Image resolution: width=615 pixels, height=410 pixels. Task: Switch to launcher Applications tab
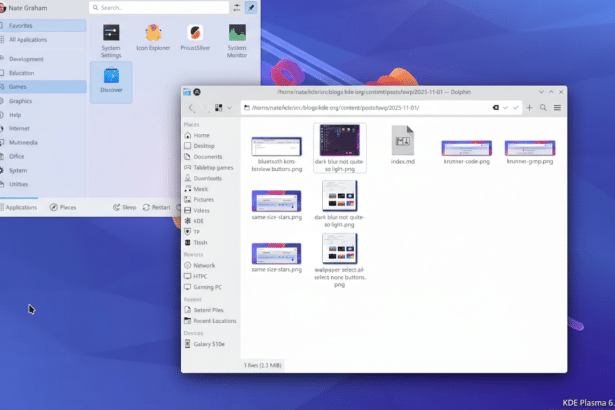coord(19,207)
